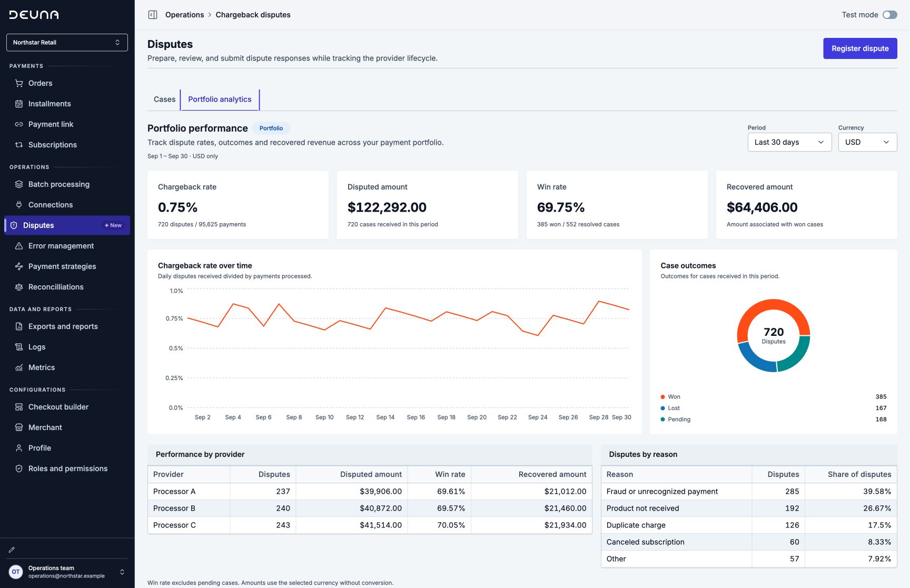Open the Currency USD dropdown
Image resolution: width=910 pixels, height=588 pixels.
tap(867, 142)
